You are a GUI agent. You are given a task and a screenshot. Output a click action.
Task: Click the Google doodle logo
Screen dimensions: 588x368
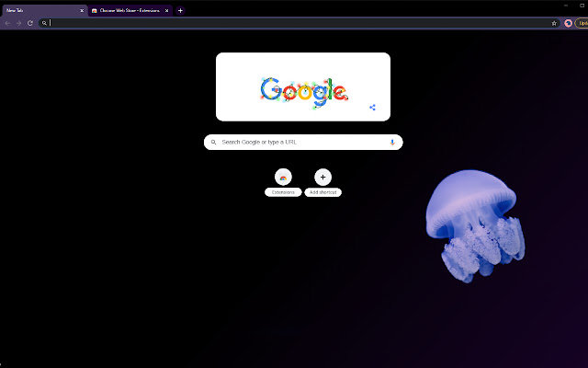point(303,89)
